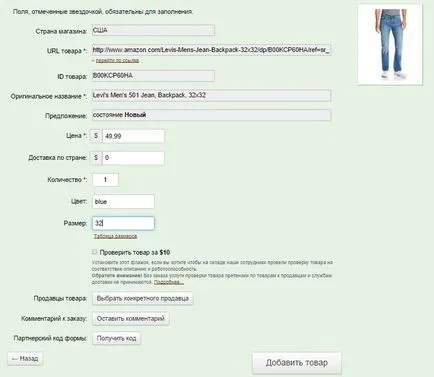Viewport: 434px width, 377px height.
Task: Click the product ID field B00KCP60HA
Action: [153, 76]
